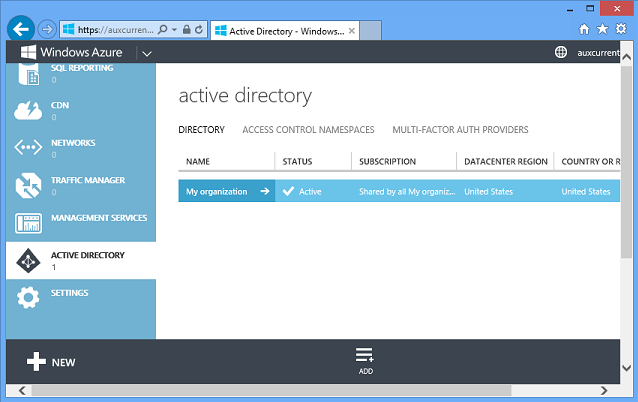
Task: Open a new blank browser tab
Action: coord(371,31)
